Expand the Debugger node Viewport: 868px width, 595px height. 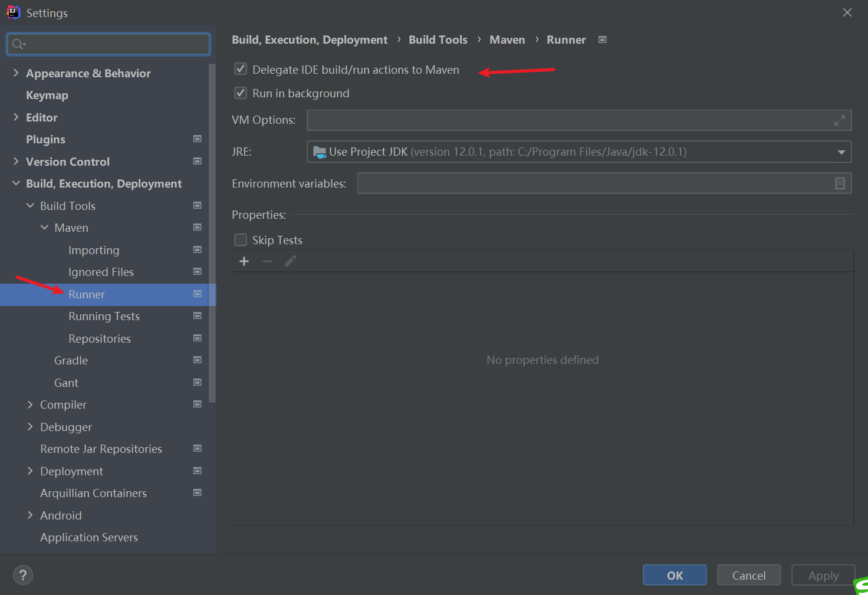pyautogui.click(x=30, y=426)
